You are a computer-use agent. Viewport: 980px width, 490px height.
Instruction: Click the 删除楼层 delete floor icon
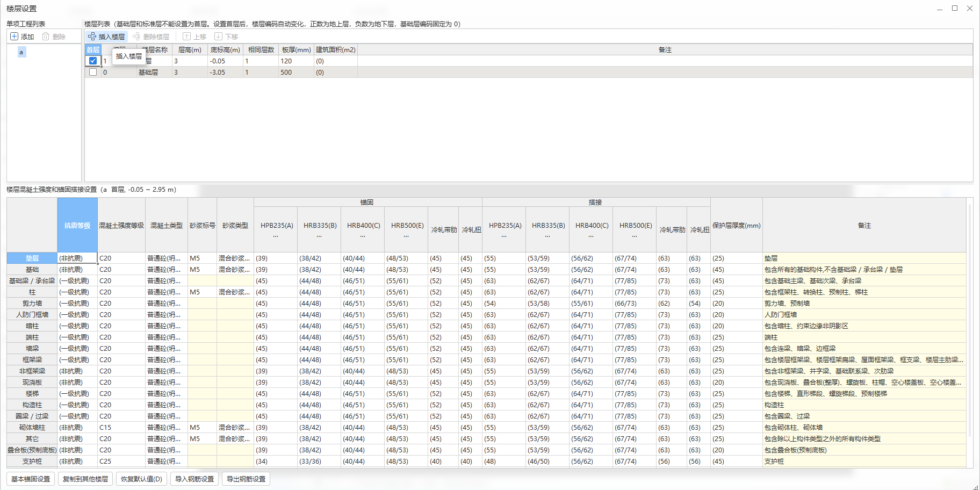click(136, 37)
